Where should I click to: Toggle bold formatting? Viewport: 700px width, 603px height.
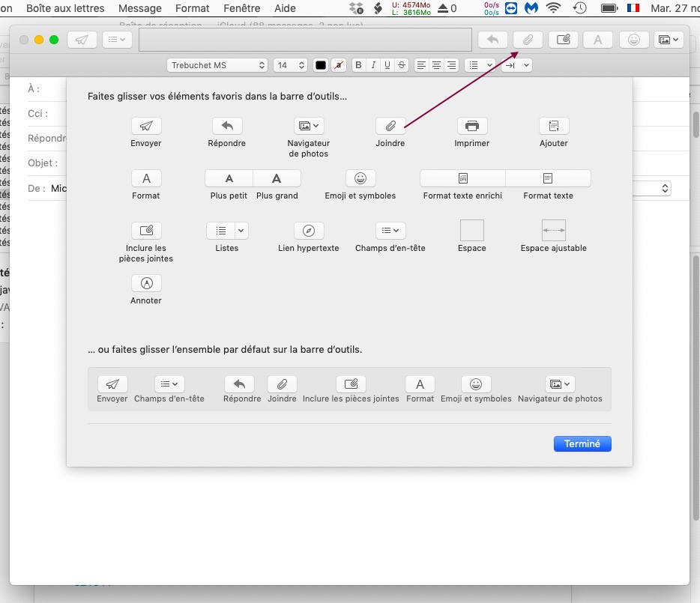358,65
